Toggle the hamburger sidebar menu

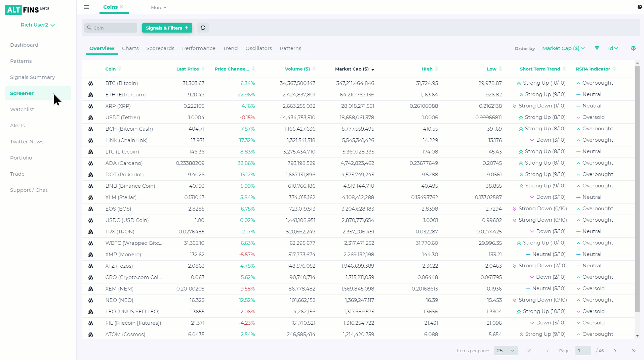pos(86,7)
